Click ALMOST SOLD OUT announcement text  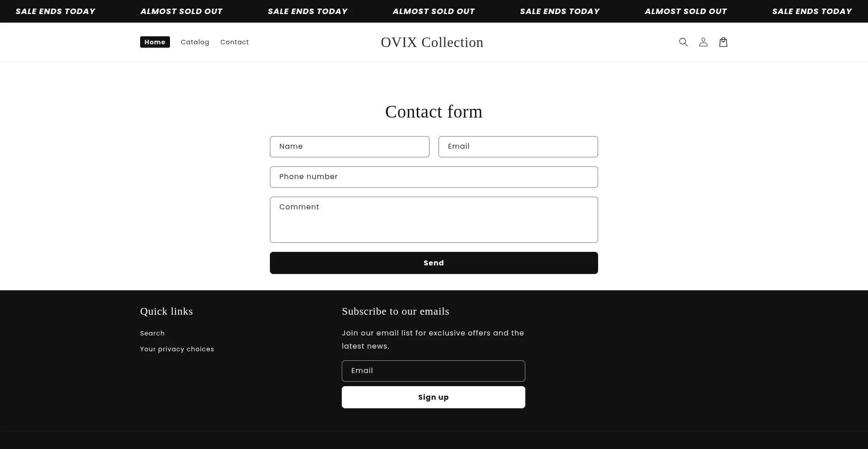(181, 11)
